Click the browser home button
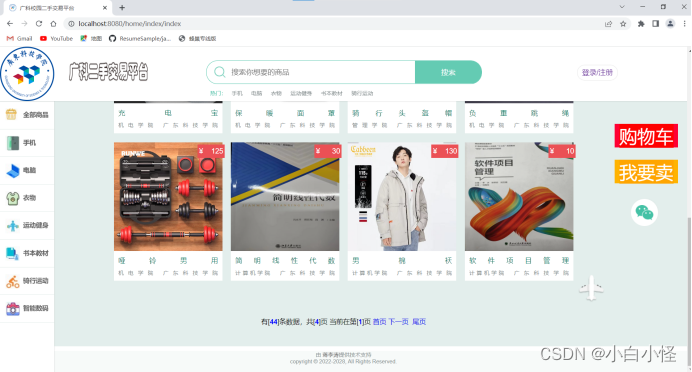692x372 pixels. click(53, 24)
